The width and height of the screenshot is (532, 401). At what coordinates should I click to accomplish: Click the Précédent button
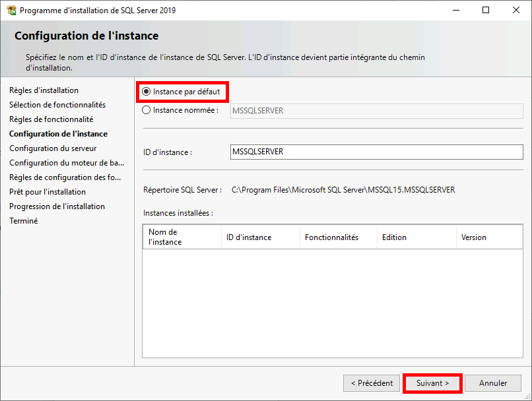pyautogui.click(x=371, y=383)
